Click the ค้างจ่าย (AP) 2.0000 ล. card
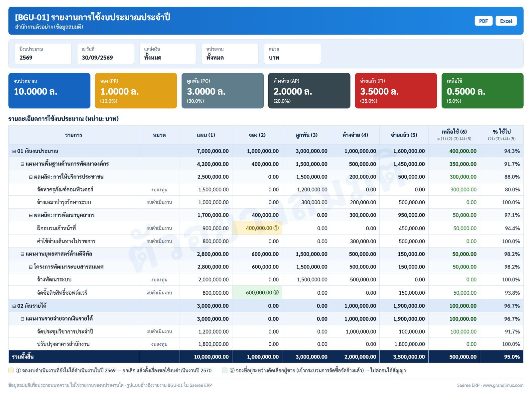The width and height of the screenshot is (532, 395). pos(309,91)
